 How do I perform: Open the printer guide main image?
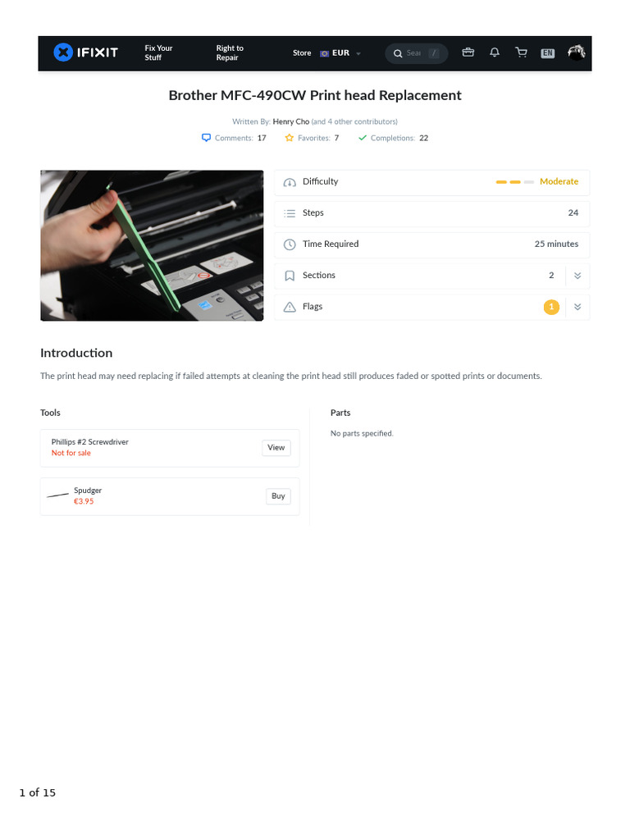click(x=152, y=245)
